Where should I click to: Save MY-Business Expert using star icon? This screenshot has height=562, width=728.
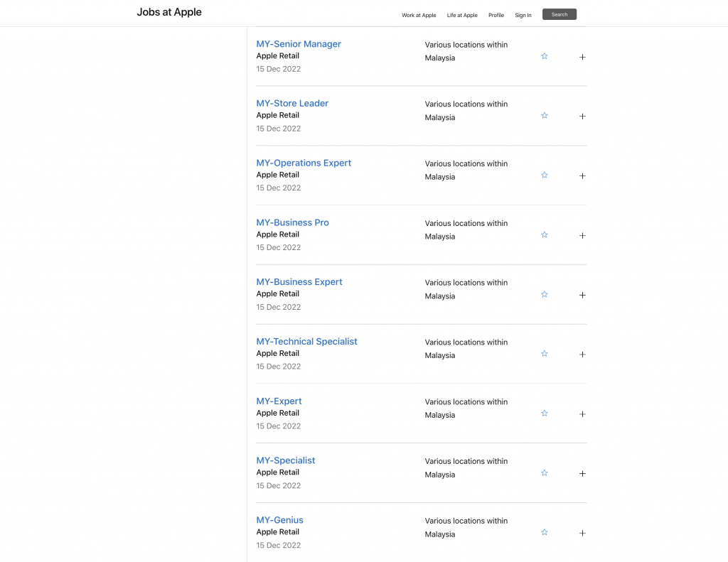(x=545, y=294)
